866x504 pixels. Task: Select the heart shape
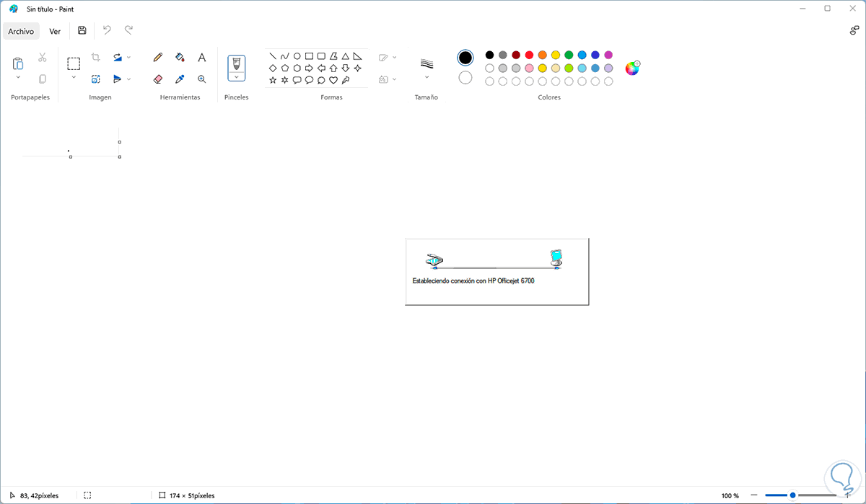pos(333,79)
